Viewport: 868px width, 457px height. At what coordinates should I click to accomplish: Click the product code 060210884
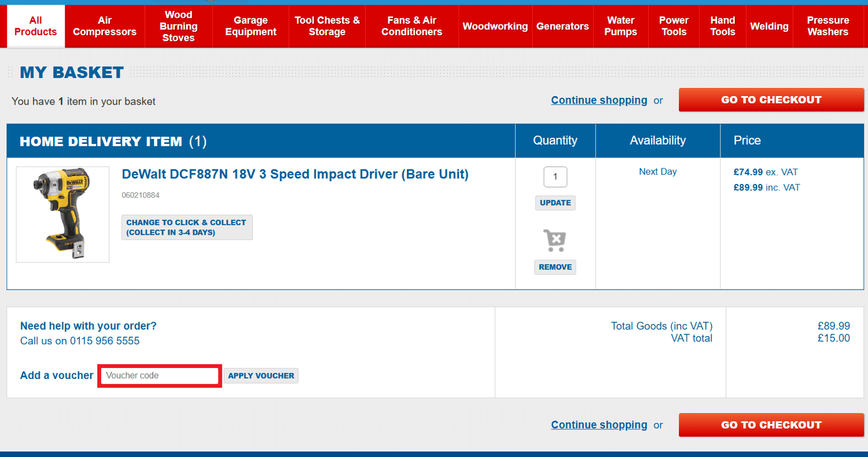pyautogui.click(x=141, y=196)
